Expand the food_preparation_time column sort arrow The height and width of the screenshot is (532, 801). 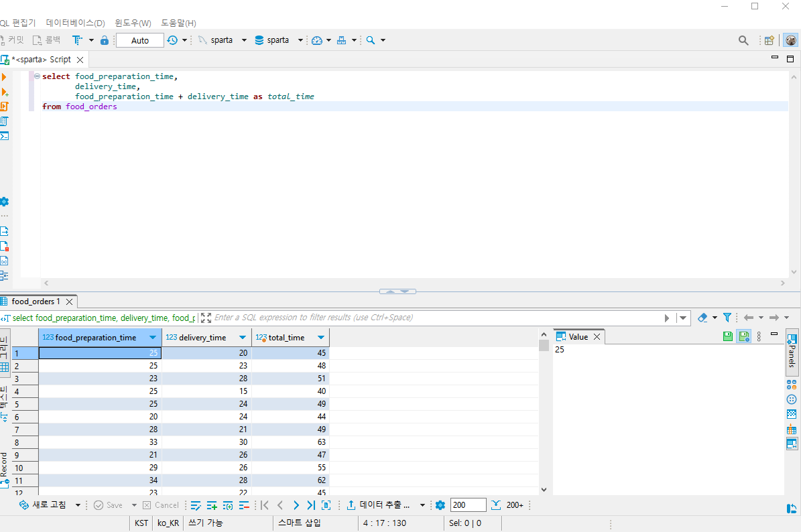click(x=153, y=338)
